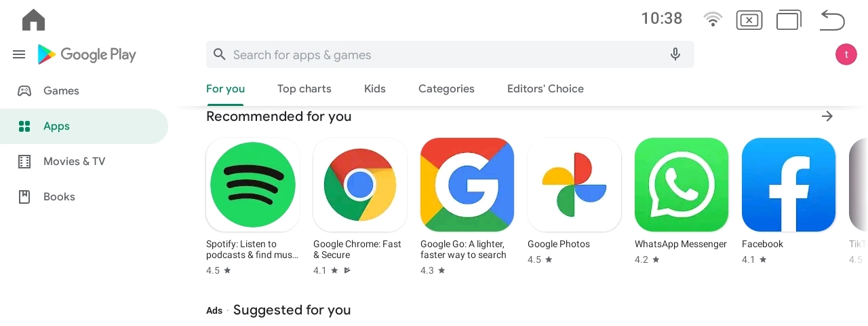The height and width of the screenshot is (326, 868).
Task: Go to Android home screen
Action: pos(33,20)
